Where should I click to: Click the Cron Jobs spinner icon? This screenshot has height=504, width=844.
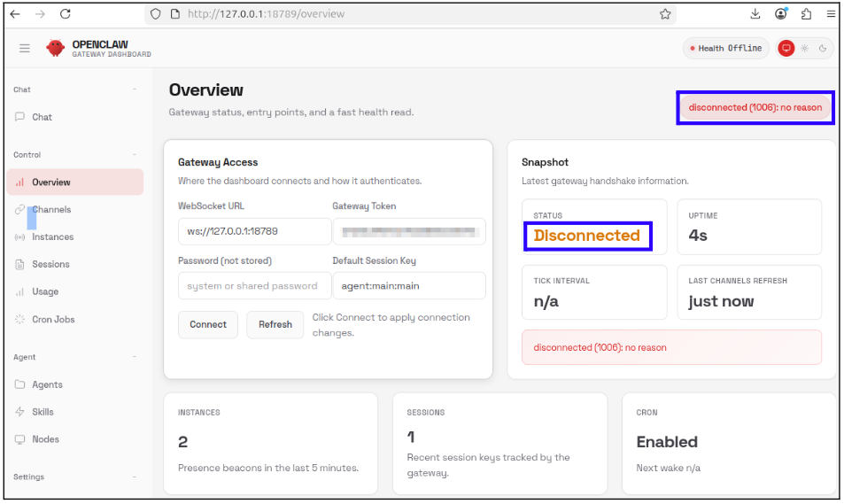tap(19, 319)
